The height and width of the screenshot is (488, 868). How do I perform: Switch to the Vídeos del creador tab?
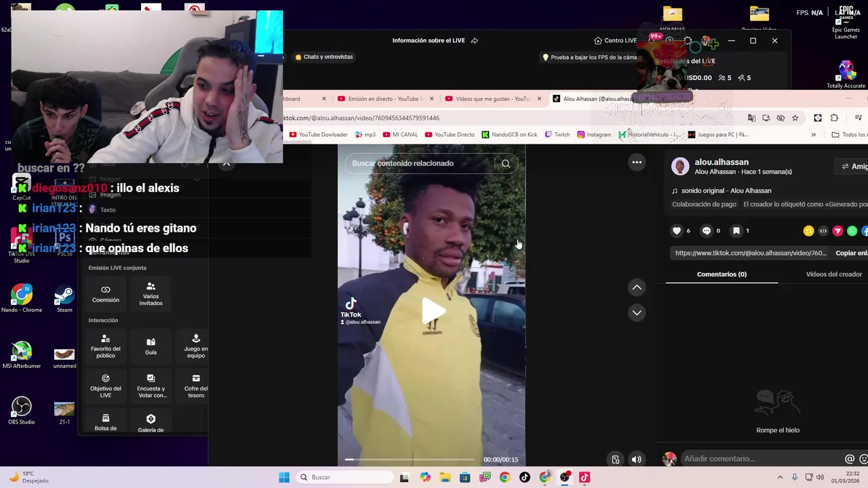[833, 274]
